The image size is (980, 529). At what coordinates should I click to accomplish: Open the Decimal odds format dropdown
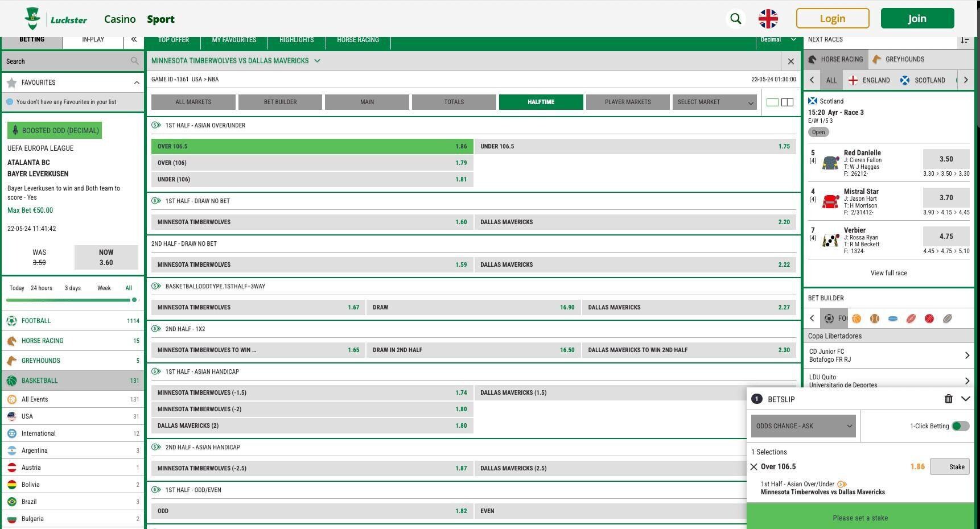coord(778,40)
